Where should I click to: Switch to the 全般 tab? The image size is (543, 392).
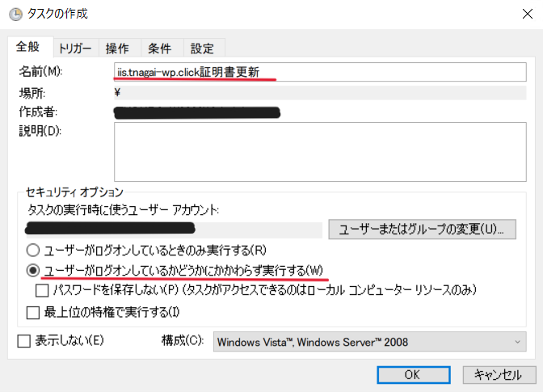coord(28,47)
